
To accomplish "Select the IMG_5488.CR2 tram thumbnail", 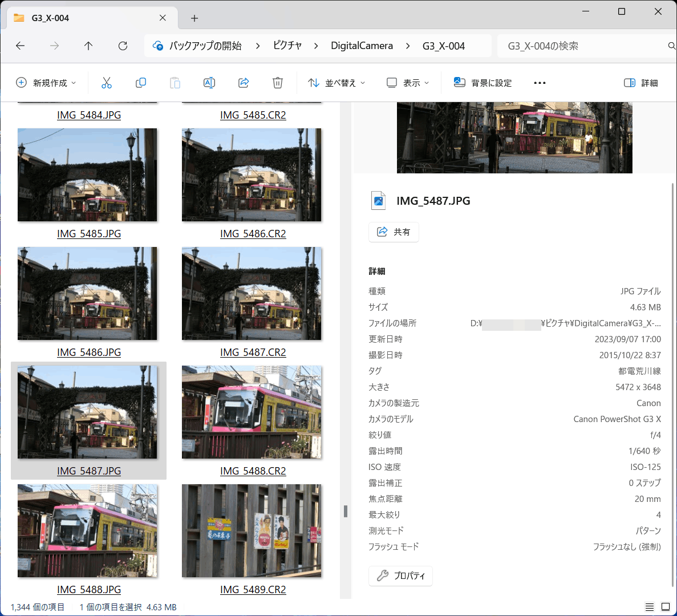I will pyautogui.click(x=252, y=412).
